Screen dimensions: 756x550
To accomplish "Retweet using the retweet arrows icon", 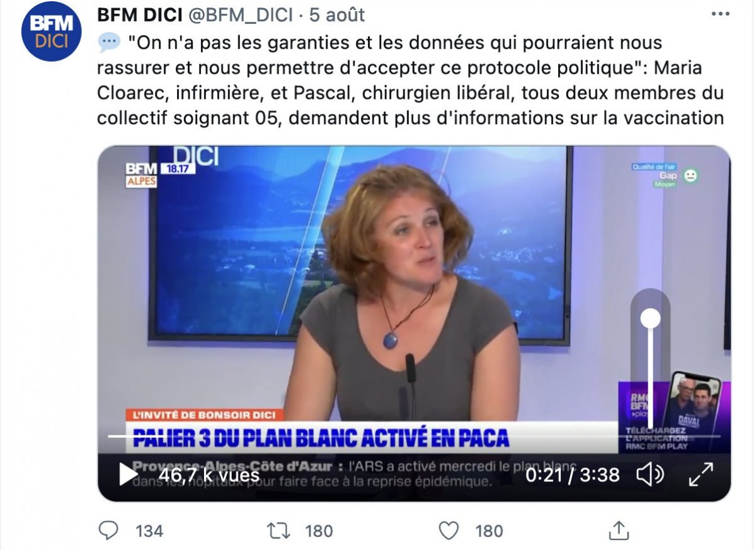I will click(278, 530).
